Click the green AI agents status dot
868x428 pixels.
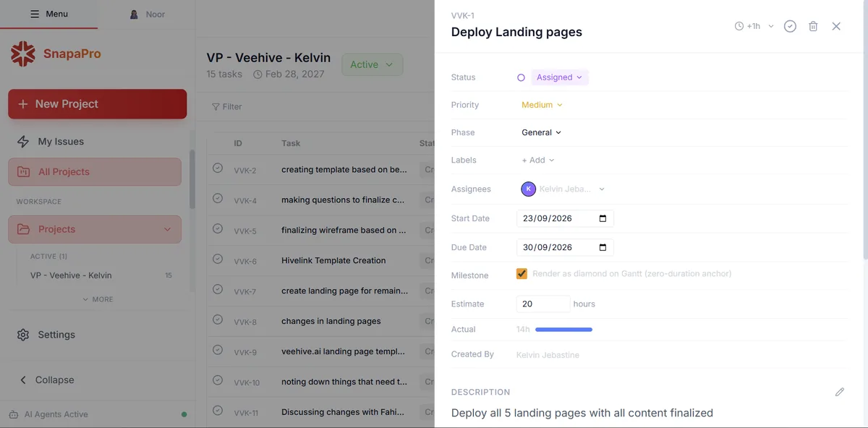[x=184, y=414]
